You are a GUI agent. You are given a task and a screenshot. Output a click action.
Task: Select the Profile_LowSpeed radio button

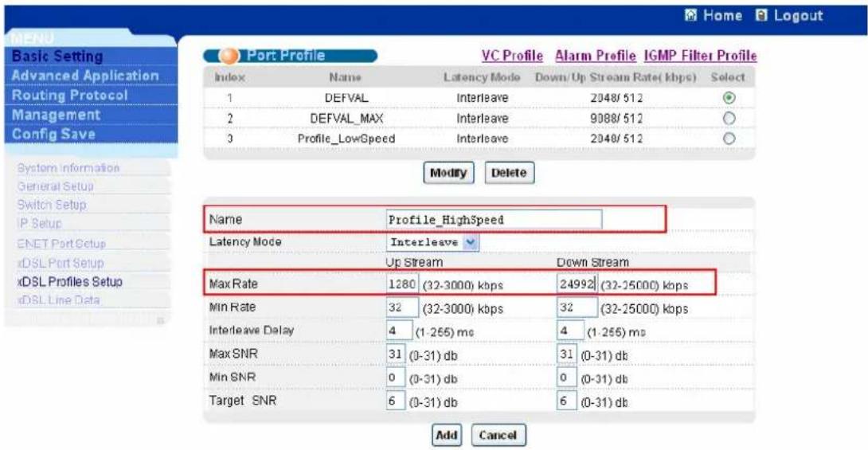tap(729, 139)
